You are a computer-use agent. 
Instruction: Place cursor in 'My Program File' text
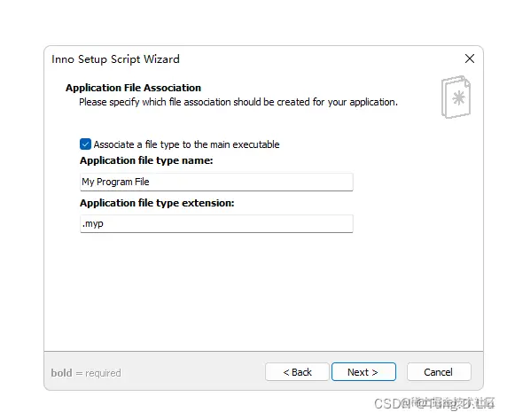[x=115, y=182]
